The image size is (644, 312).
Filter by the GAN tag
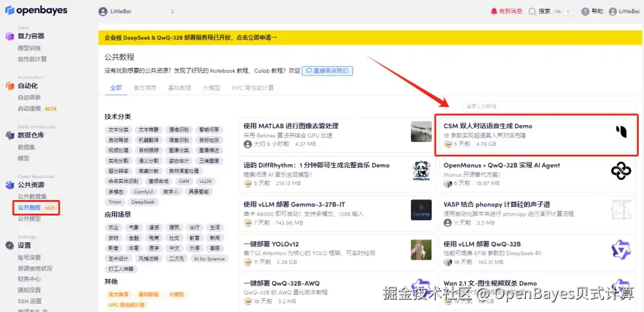184,181
